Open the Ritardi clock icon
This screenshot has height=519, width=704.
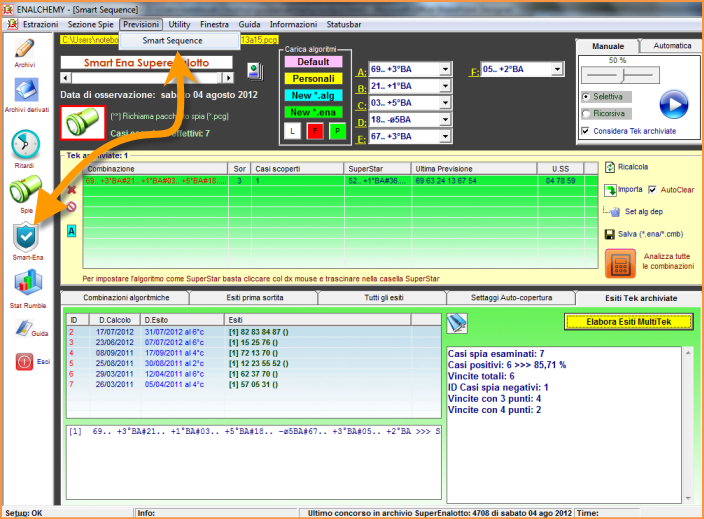[x=25, y=145]
